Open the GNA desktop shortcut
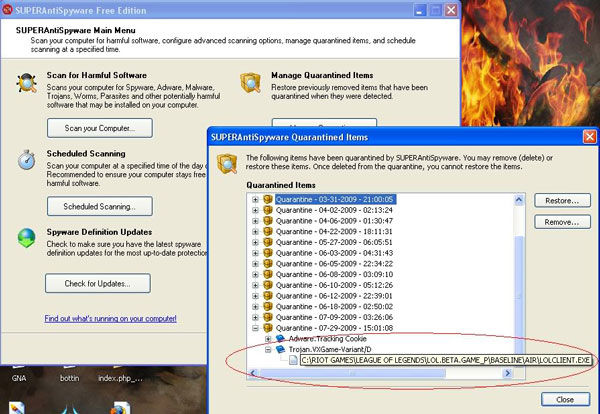 tap(19, 378)
